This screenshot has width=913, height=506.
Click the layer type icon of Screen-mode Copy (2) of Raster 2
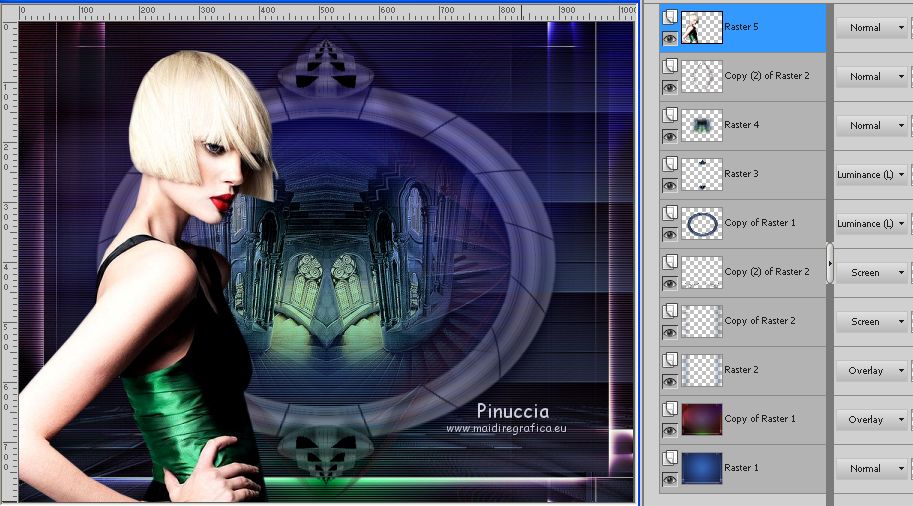coord(670,261)
